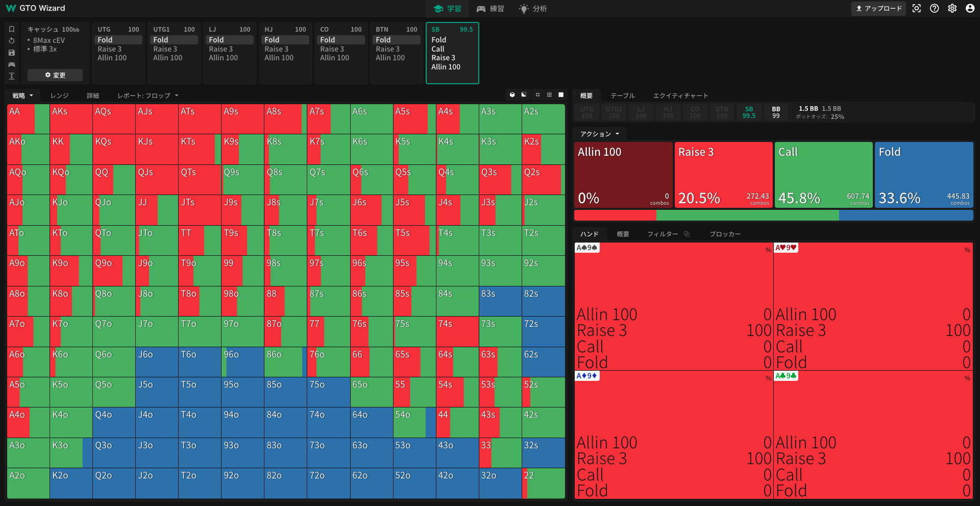Screen dimensions: 980x506
Task: Open the 学習 (Study) tab
Action: 447,9
